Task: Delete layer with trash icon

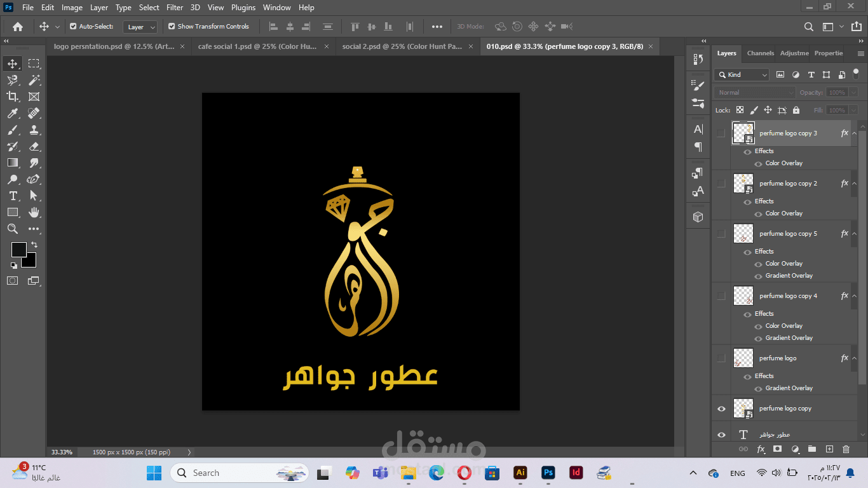Action: pos(846,449)
